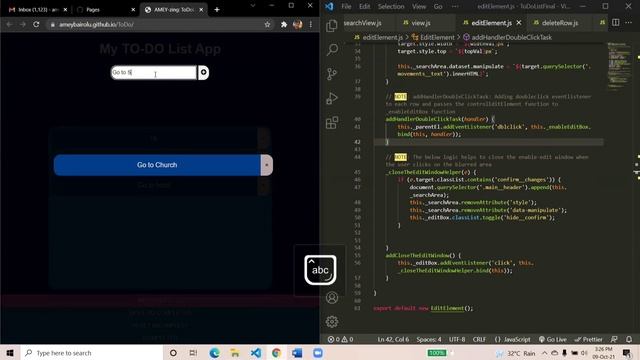This screenshot has height=360, width=640.
Task: Open Run and Debug in VS Code activity bar
Action: (x=332, y=98)
